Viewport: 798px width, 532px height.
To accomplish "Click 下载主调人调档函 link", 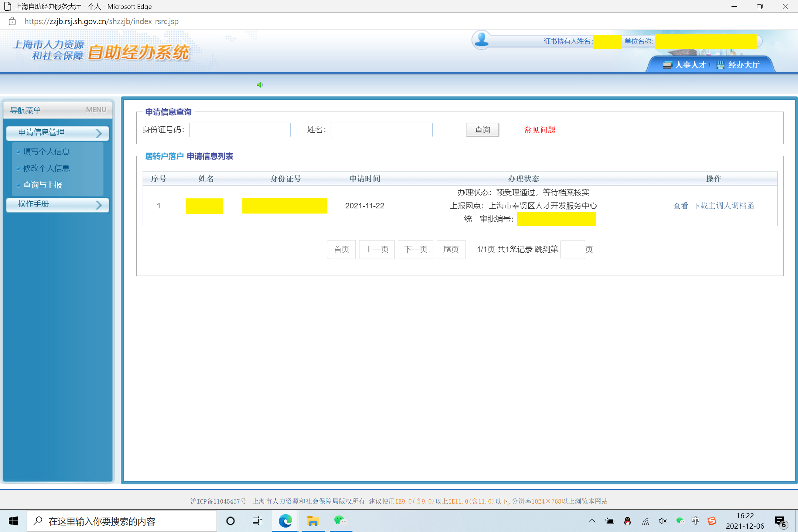I will [x=723, y=206].
